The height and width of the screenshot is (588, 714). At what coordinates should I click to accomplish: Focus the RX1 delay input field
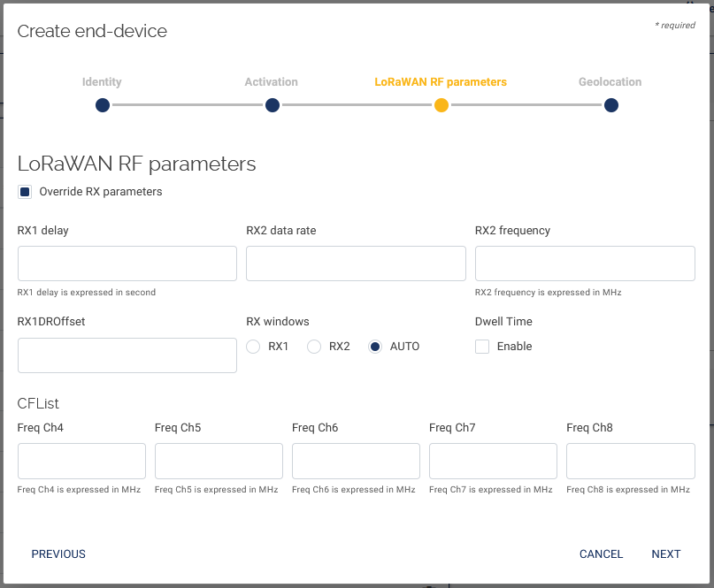(x=127, y=263)
